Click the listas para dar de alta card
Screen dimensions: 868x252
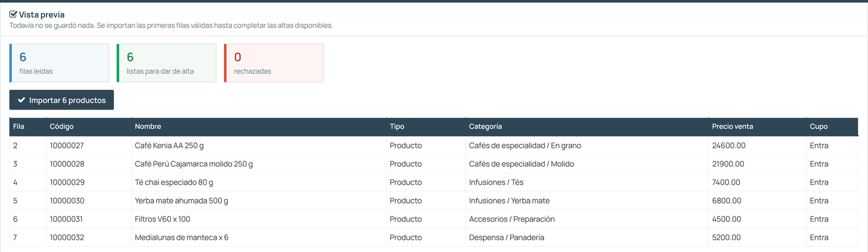pos(167,63)
